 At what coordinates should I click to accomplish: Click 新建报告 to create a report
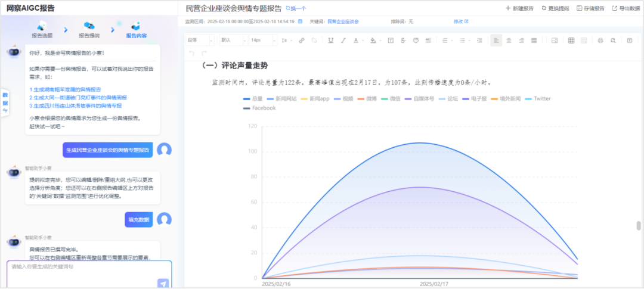point(519,8)
